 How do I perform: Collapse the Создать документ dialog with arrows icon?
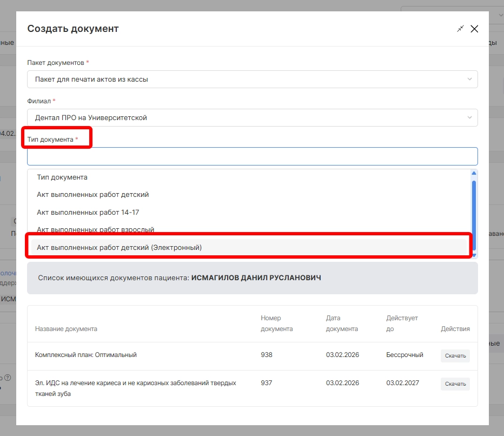pos(460,29)
